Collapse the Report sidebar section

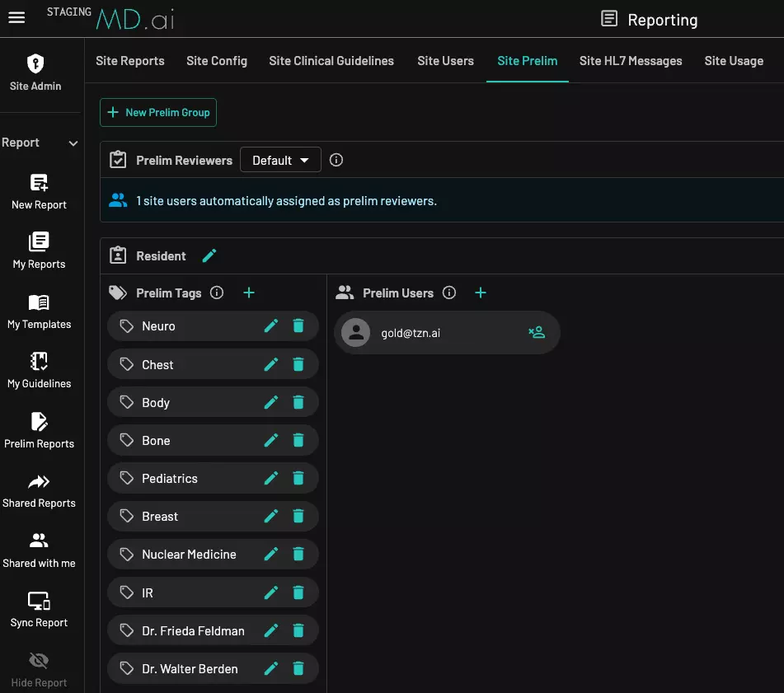pos(71,142)
